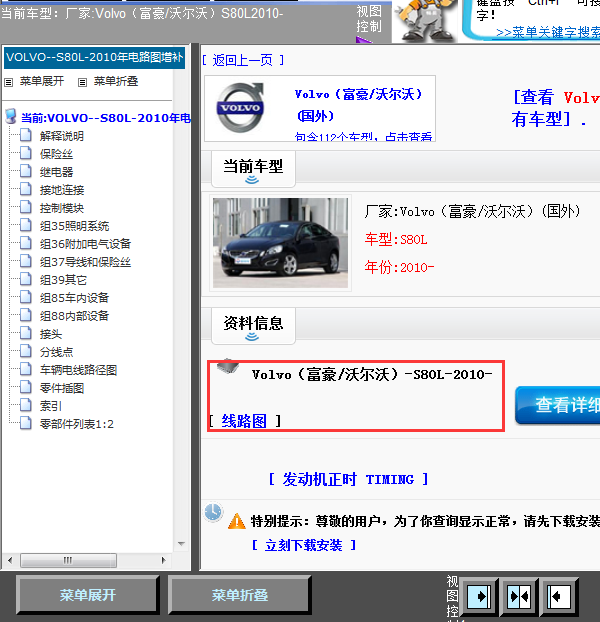Select 组88内部设备 entry
This screenshot has width=600, height=622.
[x=74, y=316]
